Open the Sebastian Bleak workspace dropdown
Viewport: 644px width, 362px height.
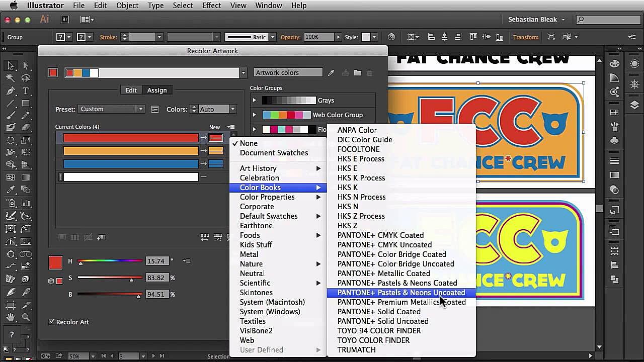coord(536,19)
